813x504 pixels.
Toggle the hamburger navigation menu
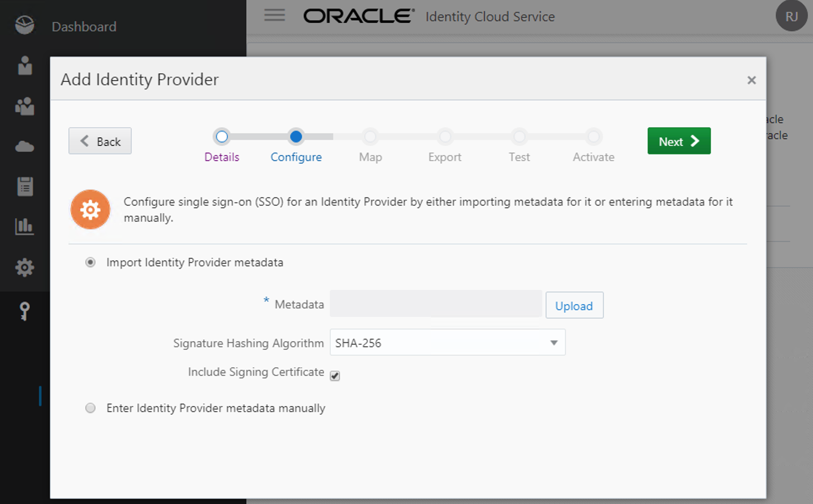[275, 16]
